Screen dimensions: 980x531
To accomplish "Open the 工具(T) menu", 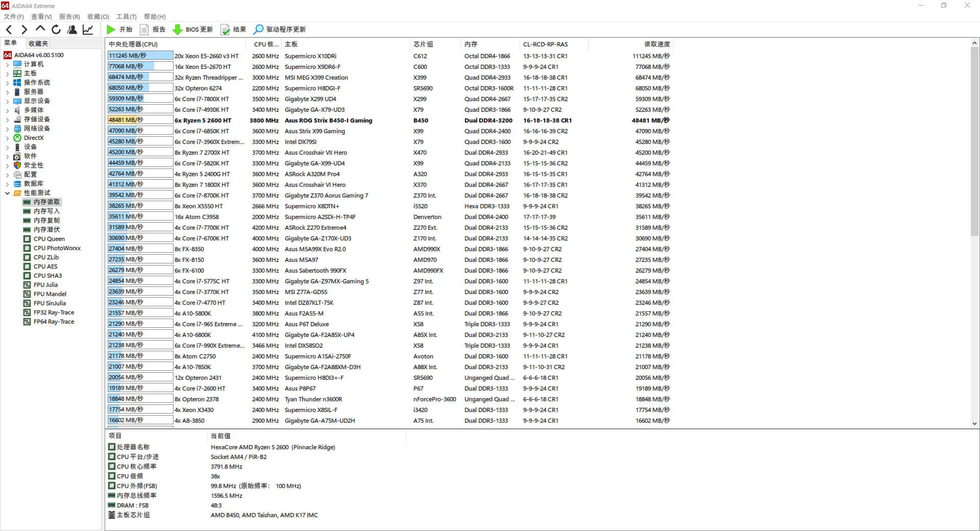I will pyautogui.click(x=126, y=17).
